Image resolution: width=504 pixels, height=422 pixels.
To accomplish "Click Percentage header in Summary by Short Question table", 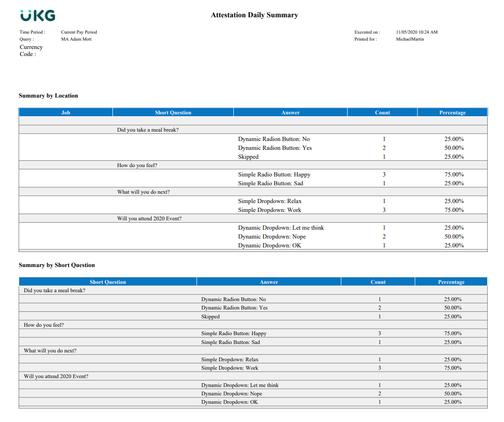I will (x=451, y=282).
